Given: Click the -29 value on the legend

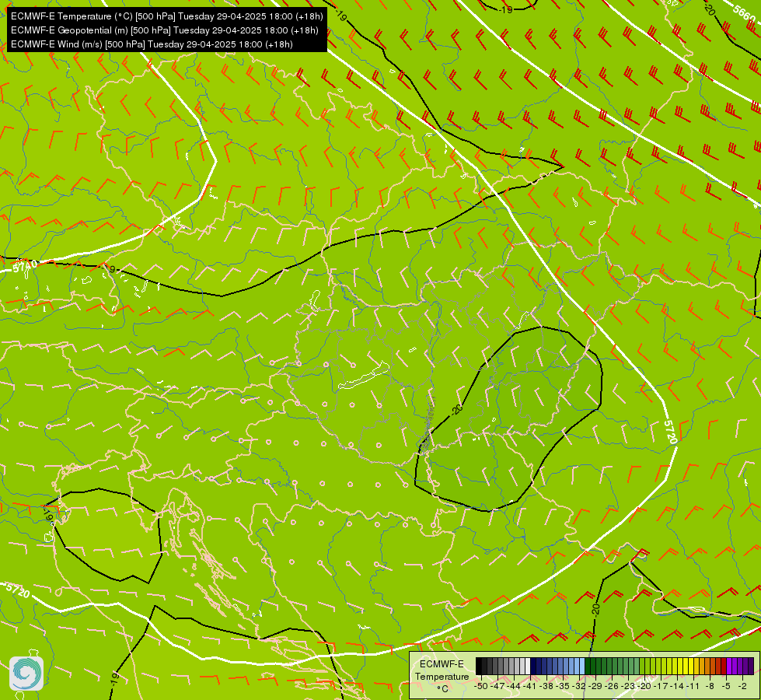Looking at the screenshot, I should click(595, 687).
